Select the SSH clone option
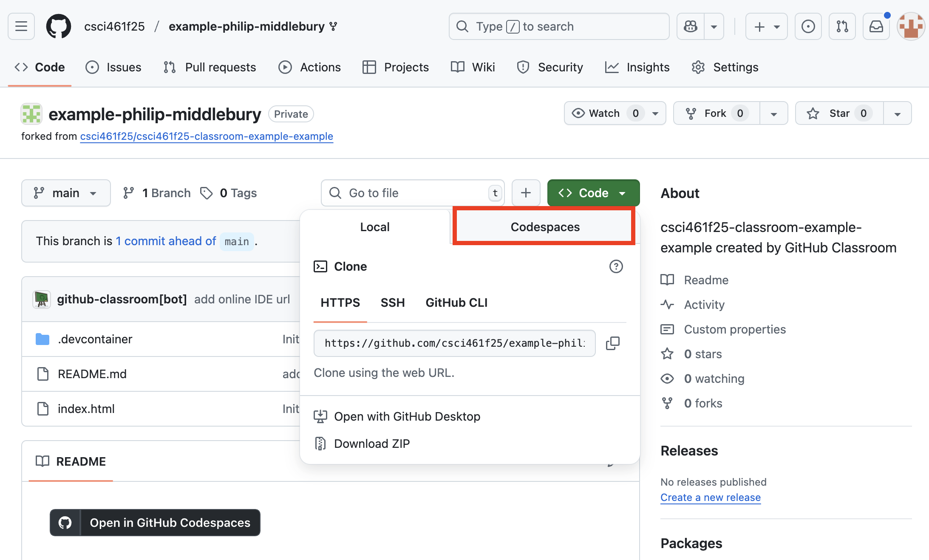Viewport: 929px width, 560px height. [x=393, y=303]
